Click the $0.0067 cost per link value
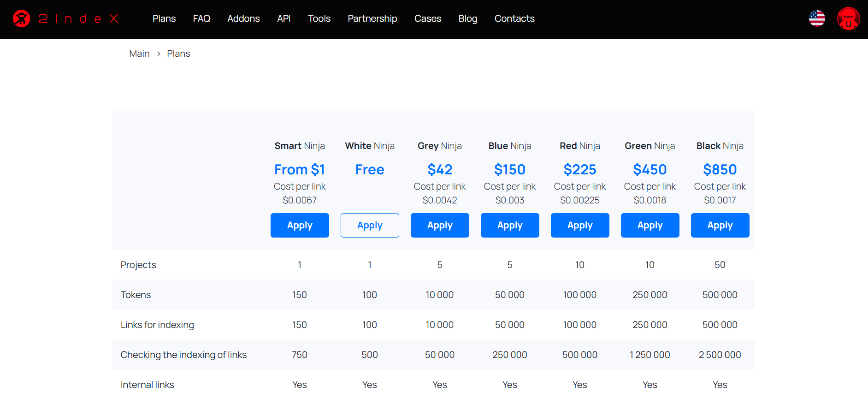This screenshot has width=868, height=399. (300, 200)
